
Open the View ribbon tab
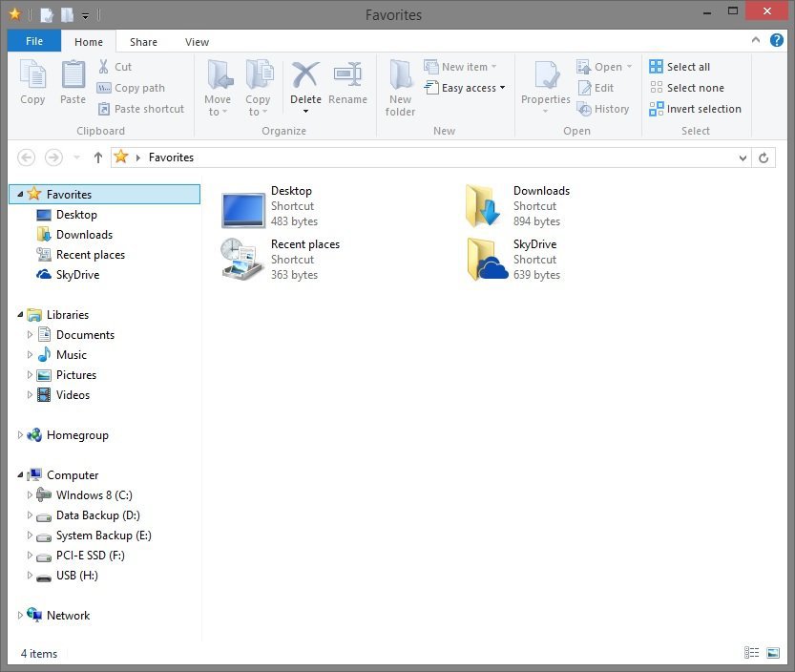point(197,42)
